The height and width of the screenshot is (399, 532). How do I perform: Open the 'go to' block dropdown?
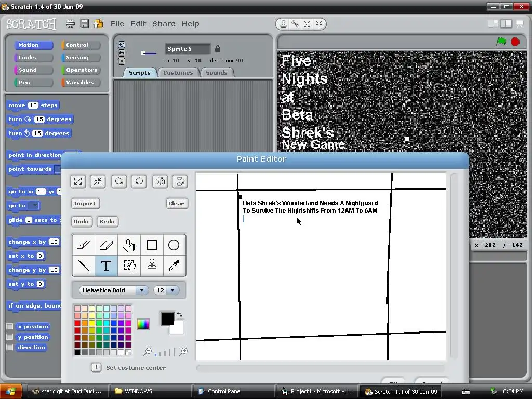pyautogui.click(x=34, y=206)
